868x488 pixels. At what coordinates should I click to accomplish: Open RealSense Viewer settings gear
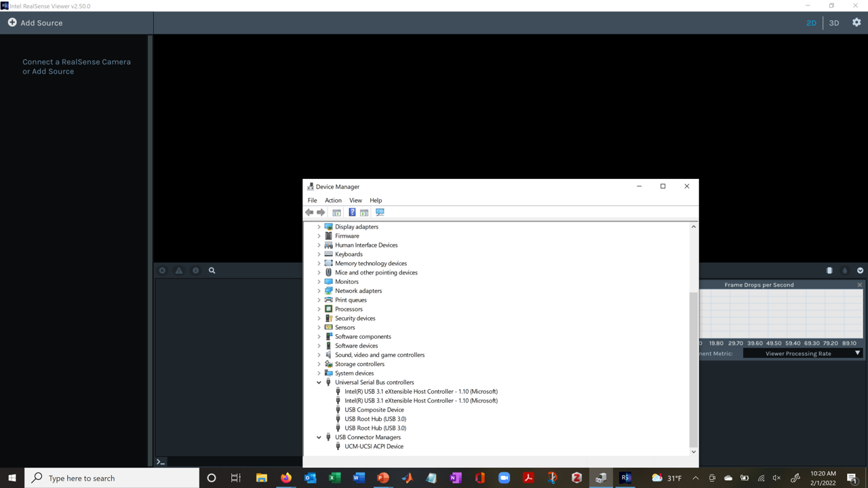(856, 22)
